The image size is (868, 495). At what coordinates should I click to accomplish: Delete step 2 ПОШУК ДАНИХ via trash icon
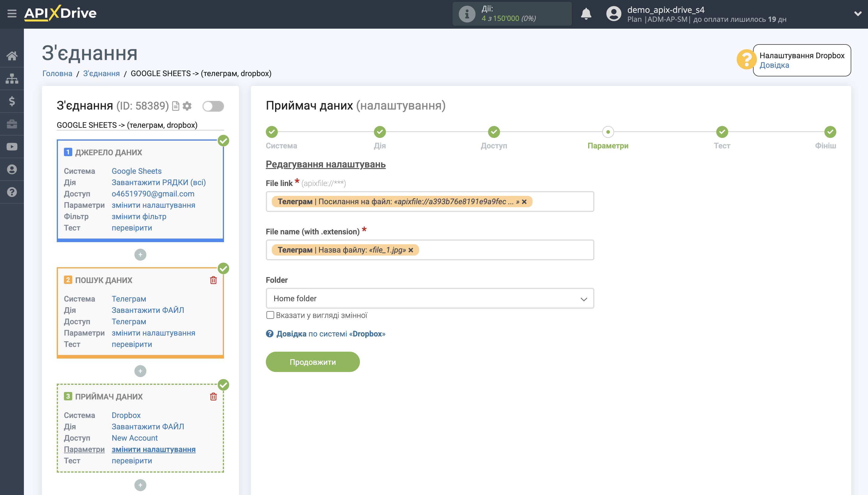(x=213, y=279)
